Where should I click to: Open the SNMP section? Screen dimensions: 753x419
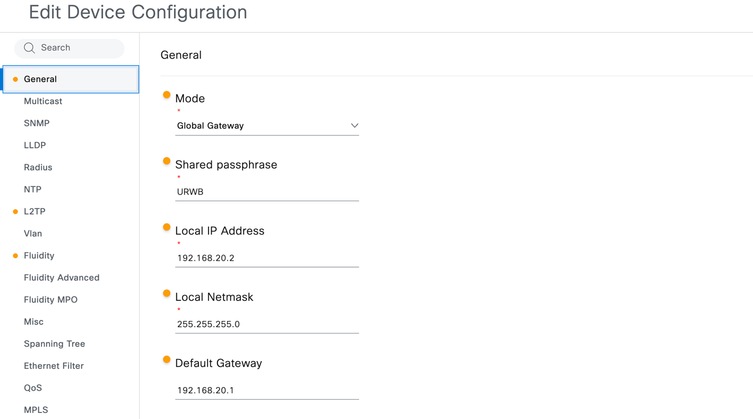[x=36, y=123]
